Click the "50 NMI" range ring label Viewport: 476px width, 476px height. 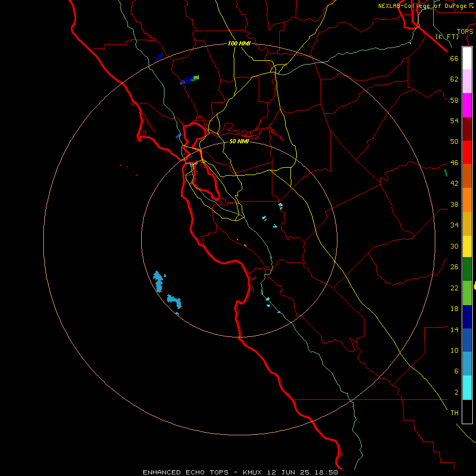point(239,141)
